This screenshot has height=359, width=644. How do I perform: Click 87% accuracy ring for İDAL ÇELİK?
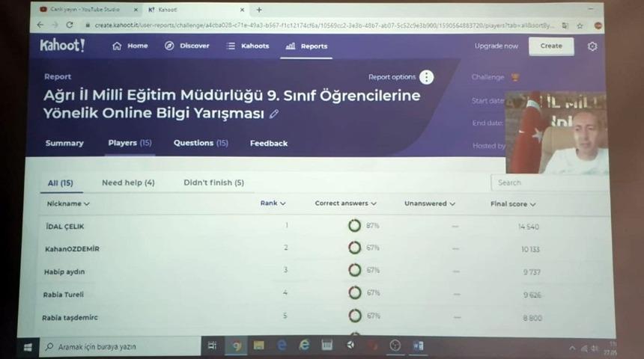pyautogui.click(x=354, y=225)
